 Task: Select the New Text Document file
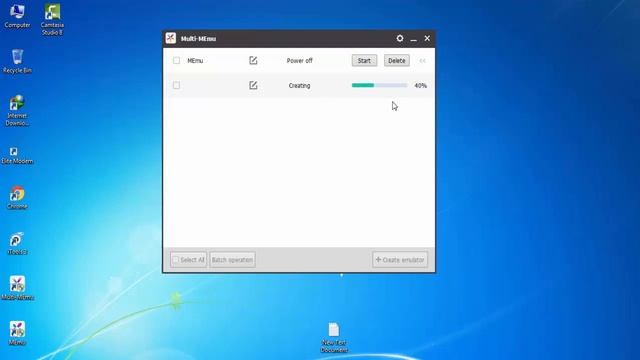(334, 338)
